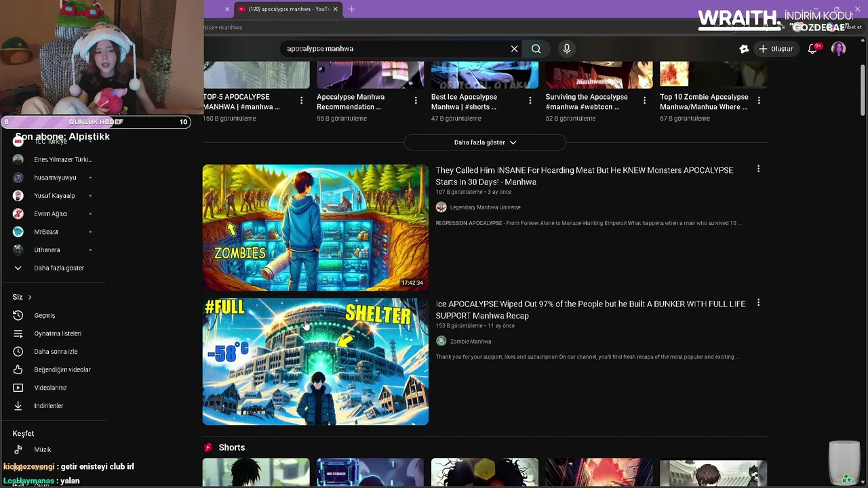
Task: Open options menu for They Called Him INSANE video
Action: pyautogui.click(x=758, y=169)
